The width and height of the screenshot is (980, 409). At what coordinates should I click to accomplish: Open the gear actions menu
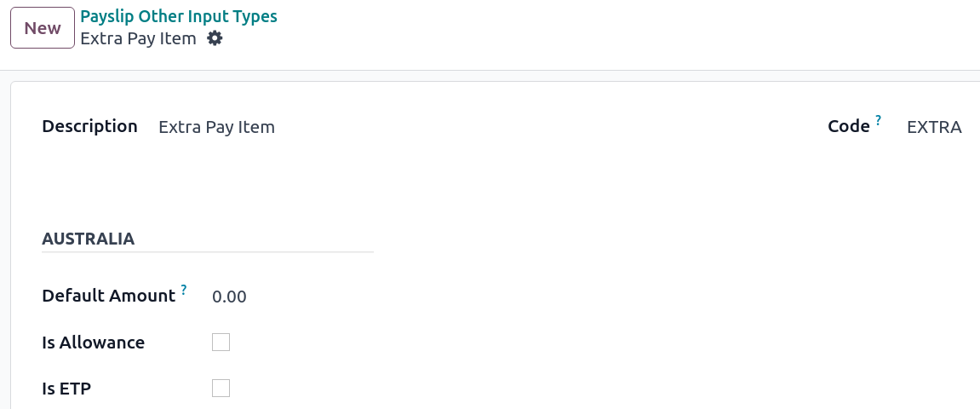click(x=215, y=38)
